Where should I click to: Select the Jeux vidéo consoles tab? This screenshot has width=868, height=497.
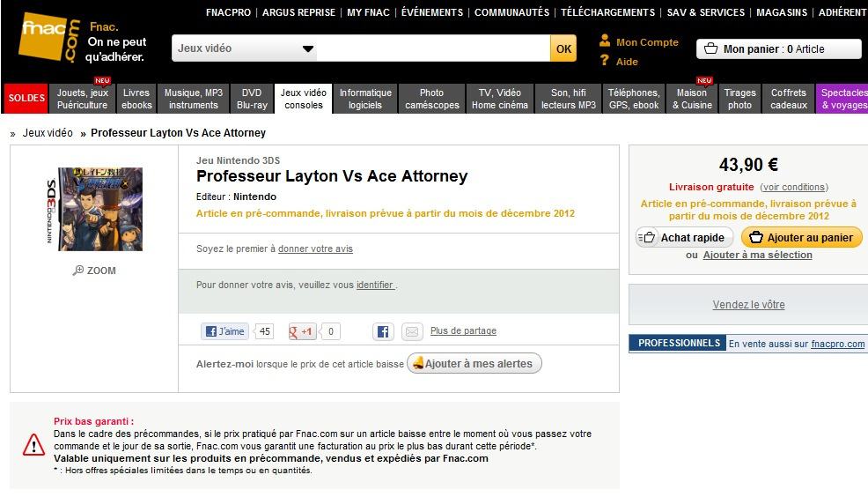(304, 99)
